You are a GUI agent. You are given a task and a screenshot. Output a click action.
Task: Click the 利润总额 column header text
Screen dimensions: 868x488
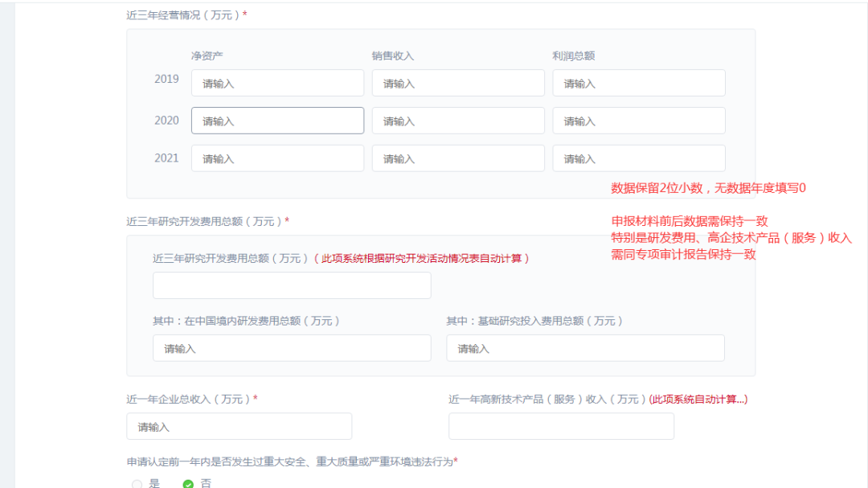click(574, 56)
